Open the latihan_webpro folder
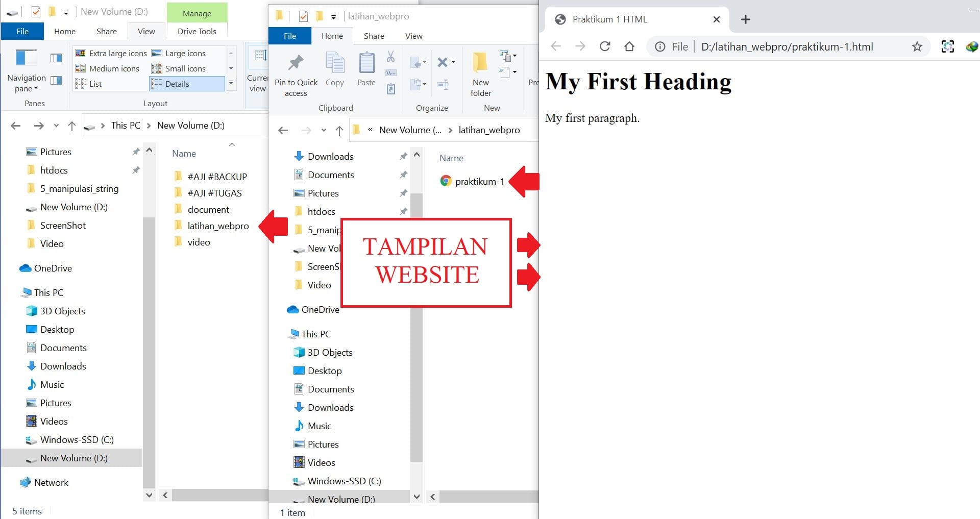 pyautogui.click(x=217, y=226)
